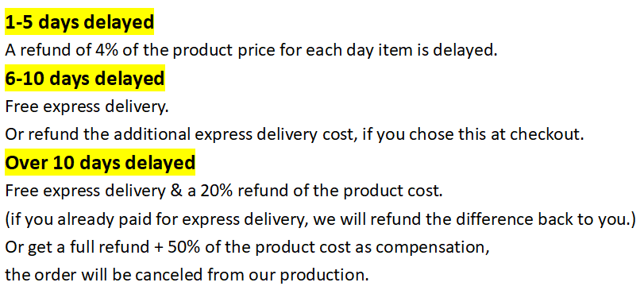The image size is (644, 290).
Task: Click the 'Over 10 days delayed' heading
Action: 100,163
